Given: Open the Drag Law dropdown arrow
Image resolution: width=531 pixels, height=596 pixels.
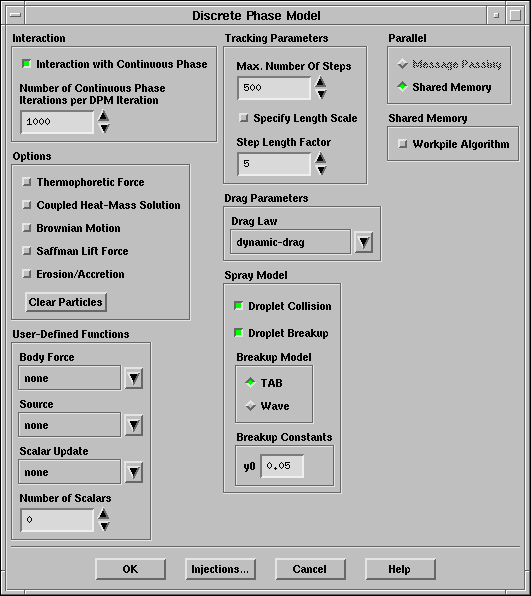Looking at the screenshot, I should [364, 242].
